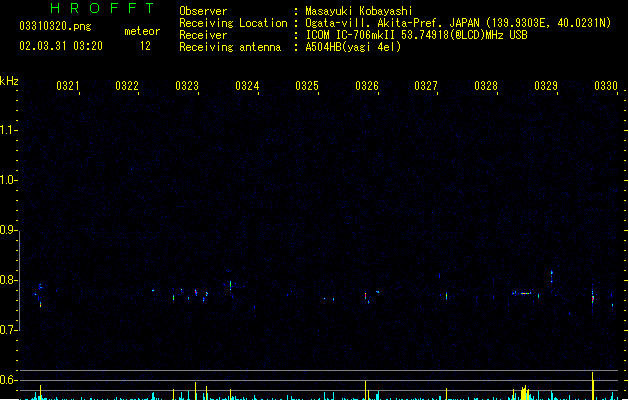This screenshot has width=629, height=400.
Task: Click the 0329 time marker
Action: click(546, 86)
